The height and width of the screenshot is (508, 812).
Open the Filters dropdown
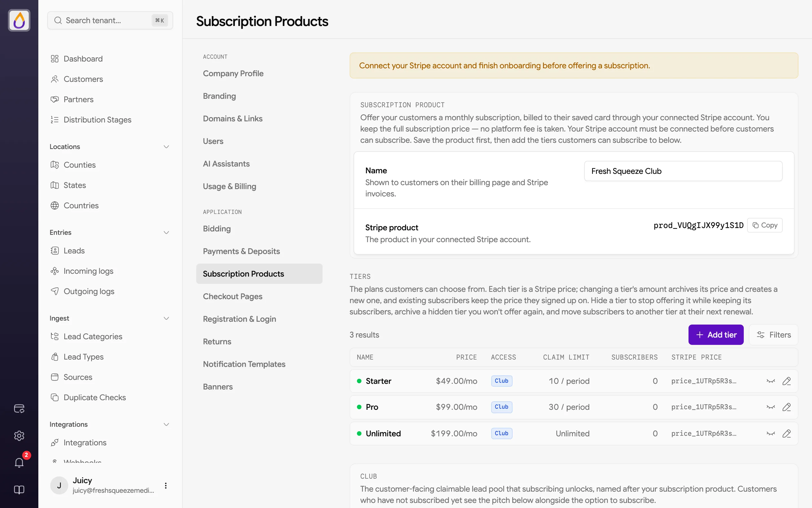tap(773, 335)
